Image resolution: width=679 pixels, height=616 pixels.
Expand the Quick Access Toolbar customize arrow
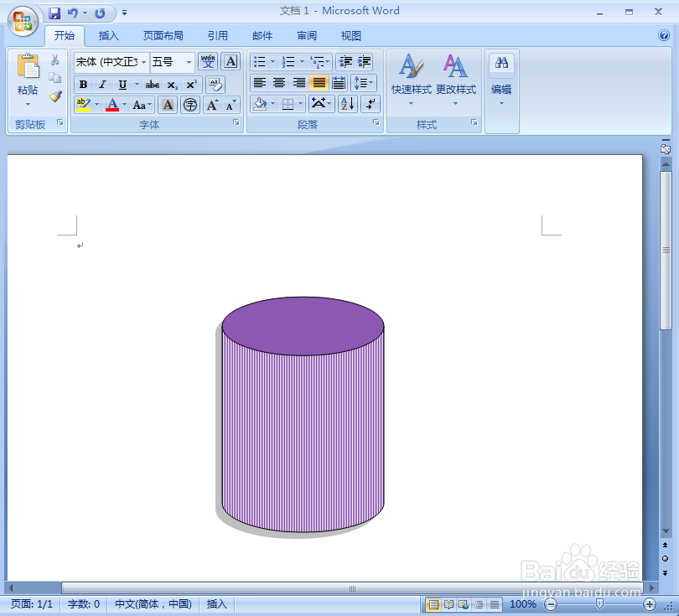click(124, 13)
